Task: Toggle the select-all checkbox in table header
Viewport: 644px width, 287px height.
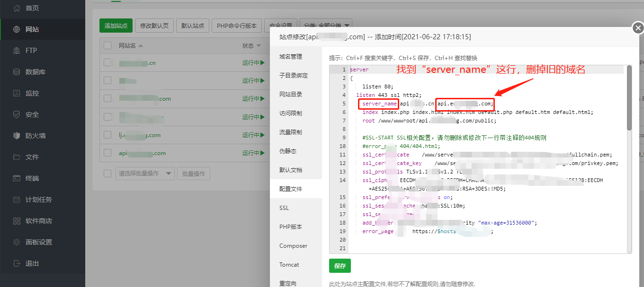Action: (x=107, y=45)
